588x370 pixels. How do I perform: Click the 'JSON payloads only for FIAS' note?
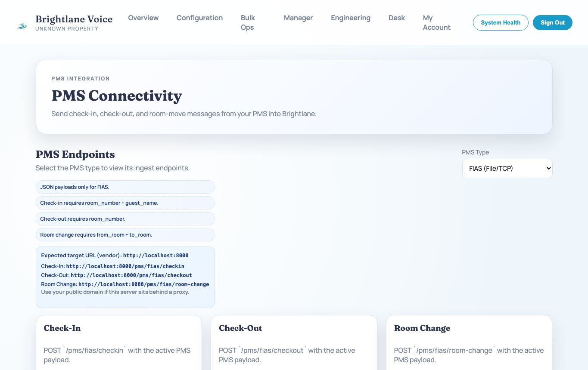(75, 187)
